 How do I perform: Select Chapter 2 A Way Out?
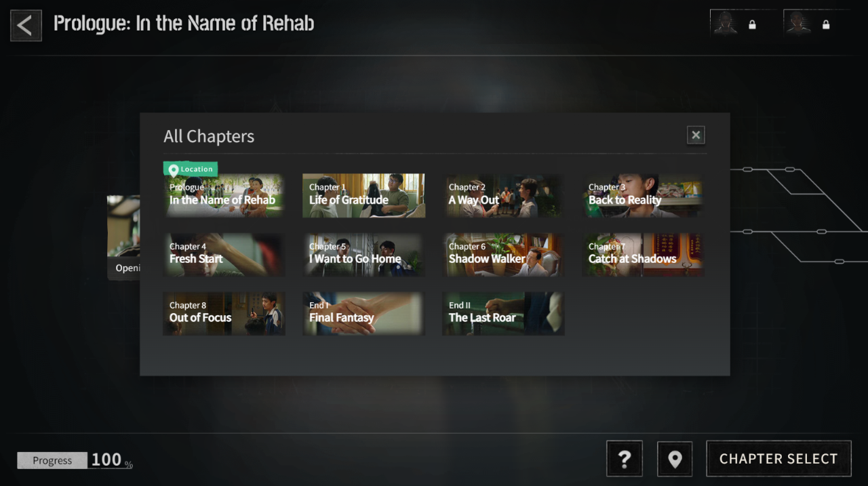click(x=503, y=195)
